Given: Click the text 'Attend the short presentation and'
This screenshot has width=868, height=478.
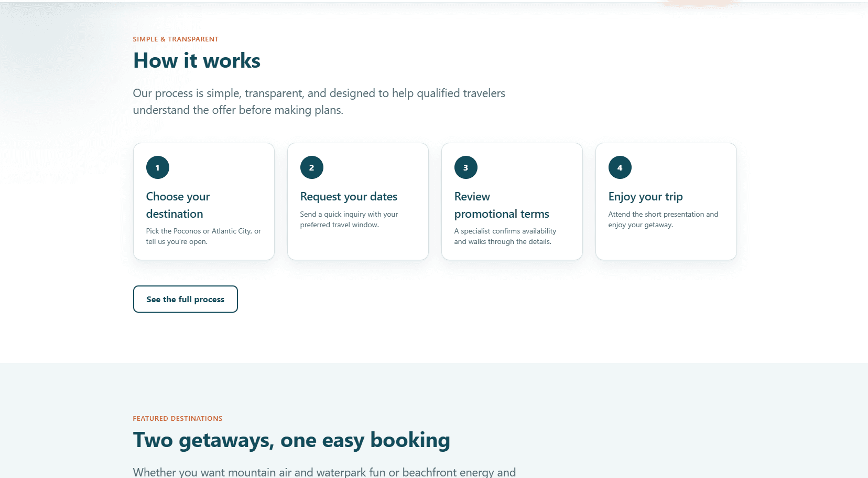Looking at the screenshot, I should click(663, 214).
